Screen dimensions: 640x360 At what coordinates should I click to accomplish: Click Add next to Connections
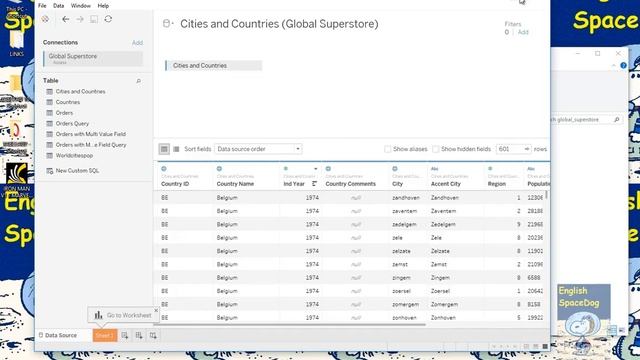[137, 42]
